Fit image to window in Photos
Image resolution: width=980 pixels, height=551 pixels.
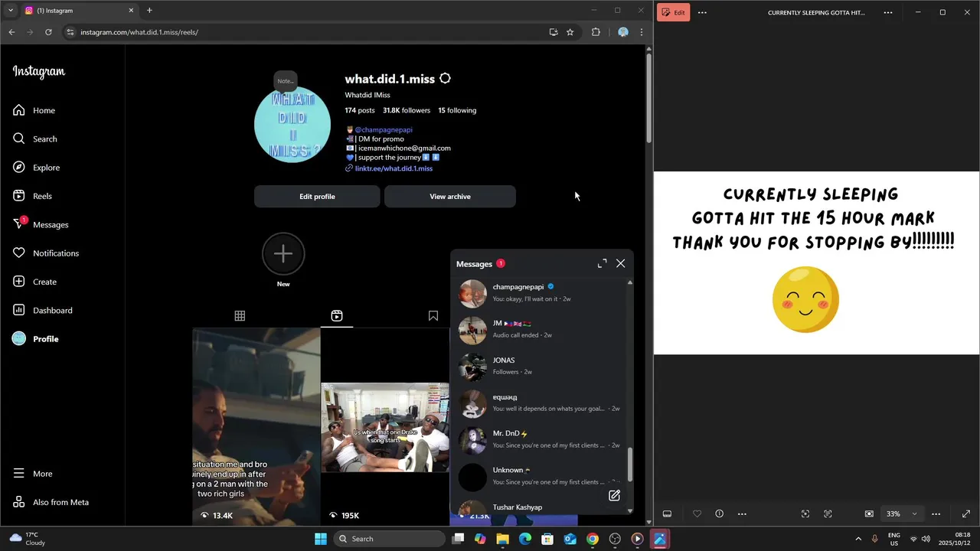pos(869,514)
